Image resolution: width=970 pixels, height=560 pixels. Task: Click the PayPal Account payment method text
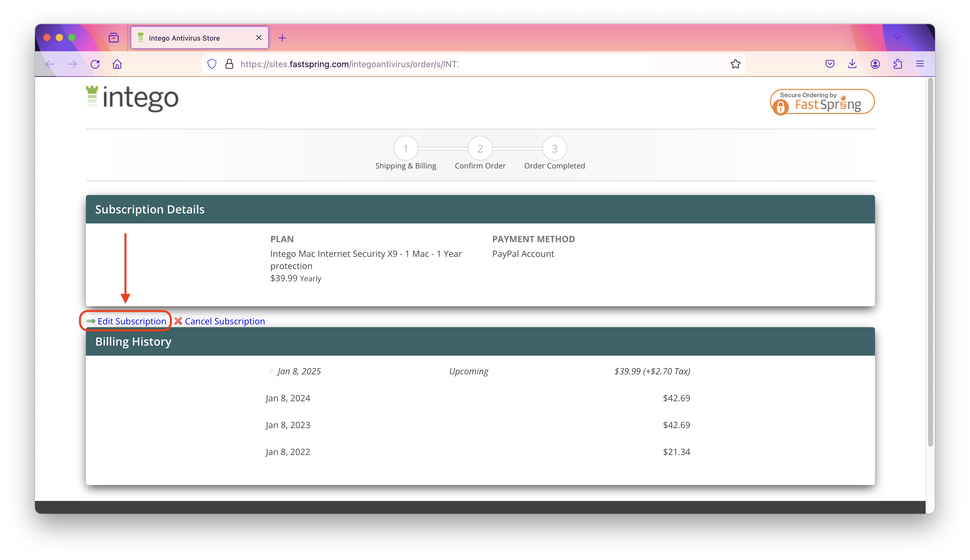coord(523,254)
